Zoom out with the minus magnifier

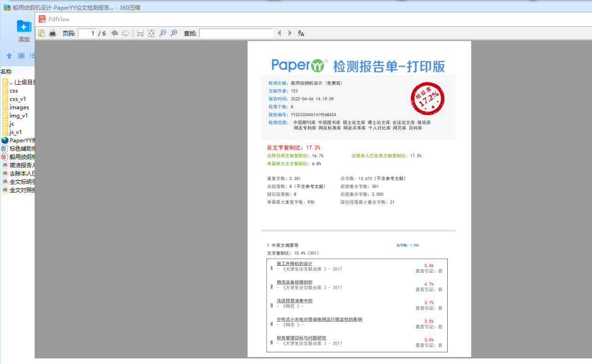point(162,33)
